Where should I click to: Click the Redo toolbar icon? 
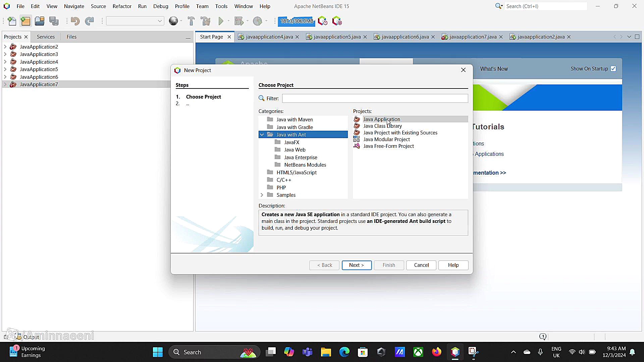(x=89, y=21)
